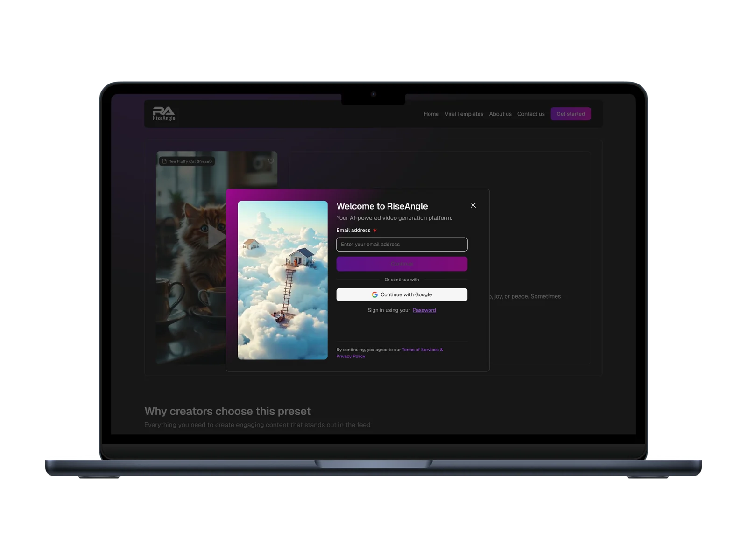
Task: Click the cloud house ladder image
Action: coord(282,280)
